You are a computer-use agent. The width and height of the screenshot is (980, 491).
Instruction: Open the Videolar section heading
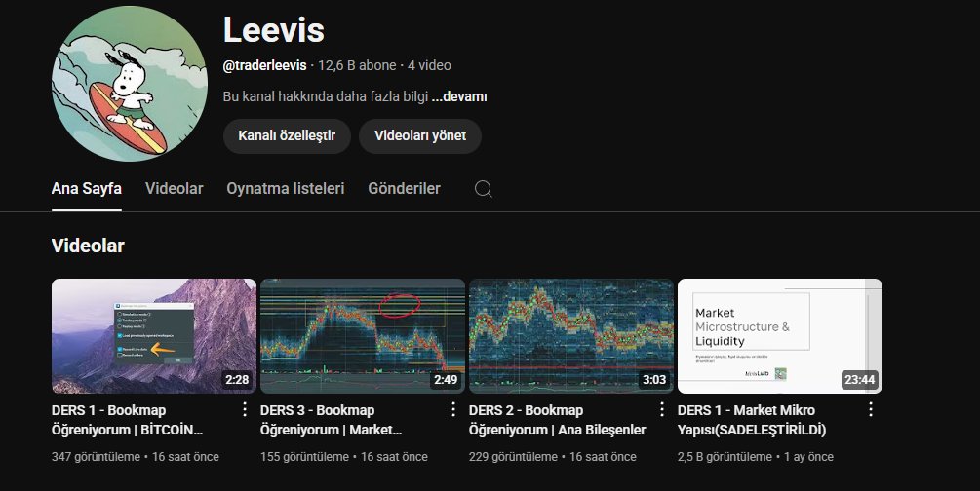pos(88,245)
